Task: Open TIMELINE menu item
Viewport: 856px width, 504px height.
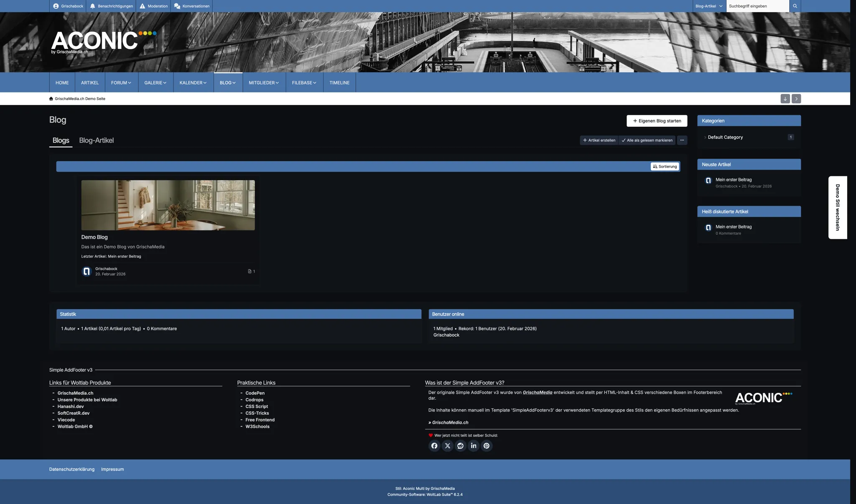Action: (339, 83)
